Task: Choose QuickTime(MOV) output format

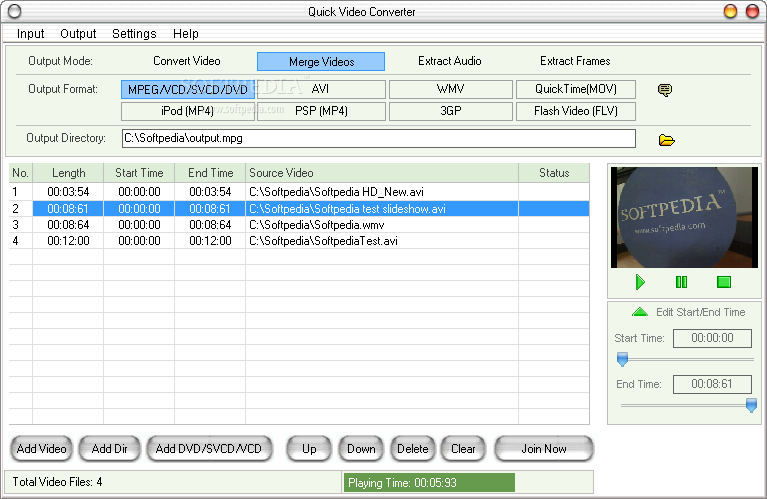Action: (576, 90)
